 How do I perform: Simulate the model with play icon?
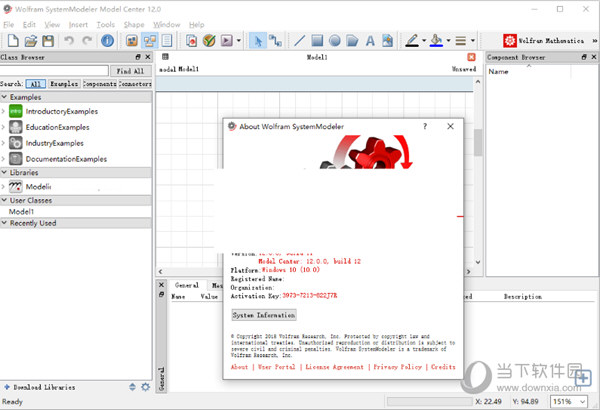click(x=227, y=40)
